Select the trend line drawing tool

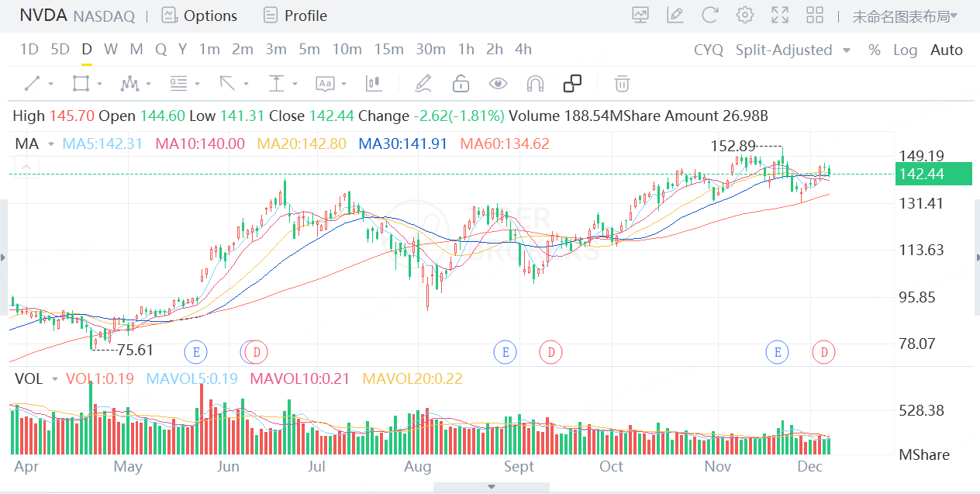[x=33, y=83]
